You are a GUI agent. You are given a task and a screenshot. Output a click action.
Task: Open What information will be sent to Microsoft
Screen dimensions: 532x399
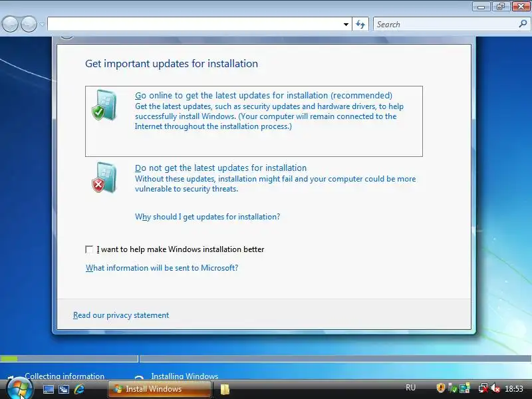point(162,268)
